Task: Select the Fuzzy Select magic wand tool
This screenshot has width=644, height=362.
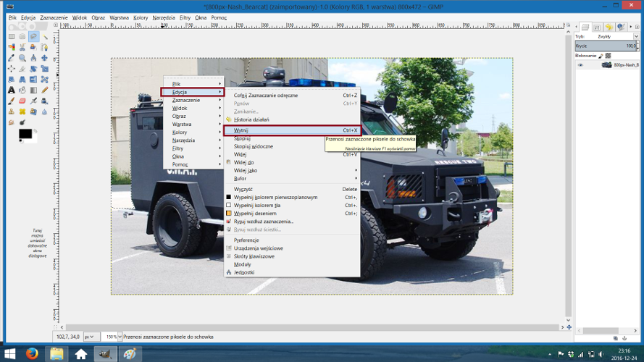Action: 44,36
